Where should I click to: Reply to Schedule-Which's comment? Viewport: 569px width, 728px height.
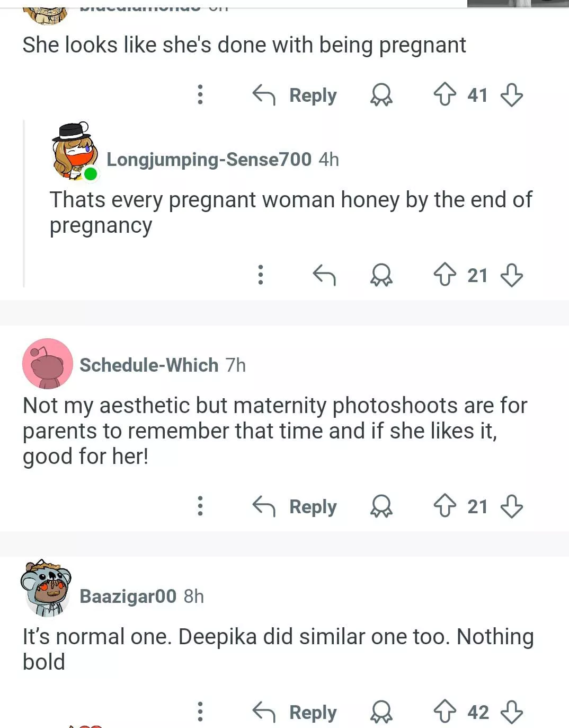click(x=295, y=506)
